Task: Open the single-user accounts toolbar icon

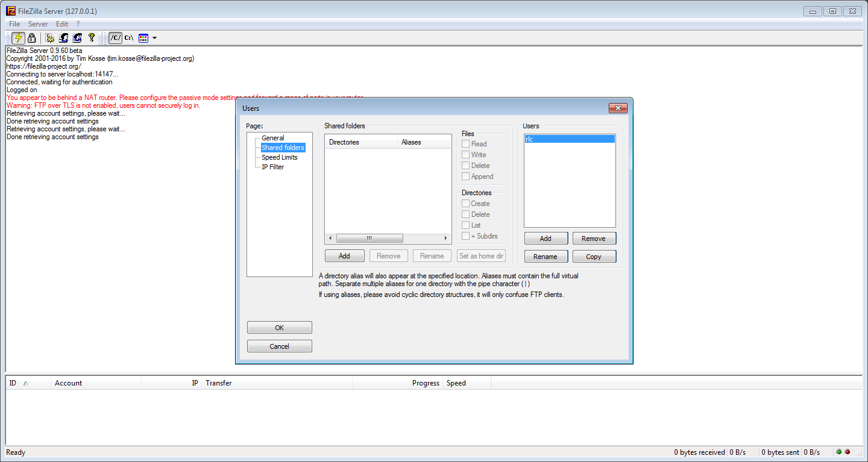Action: tap(63, 37)
